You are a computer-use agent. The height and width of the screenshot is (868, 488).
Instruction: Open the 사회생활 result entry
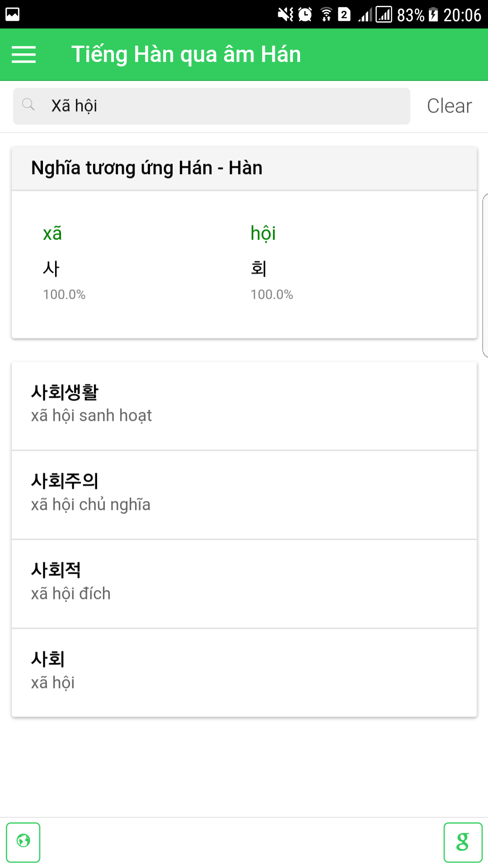point(244,406)
